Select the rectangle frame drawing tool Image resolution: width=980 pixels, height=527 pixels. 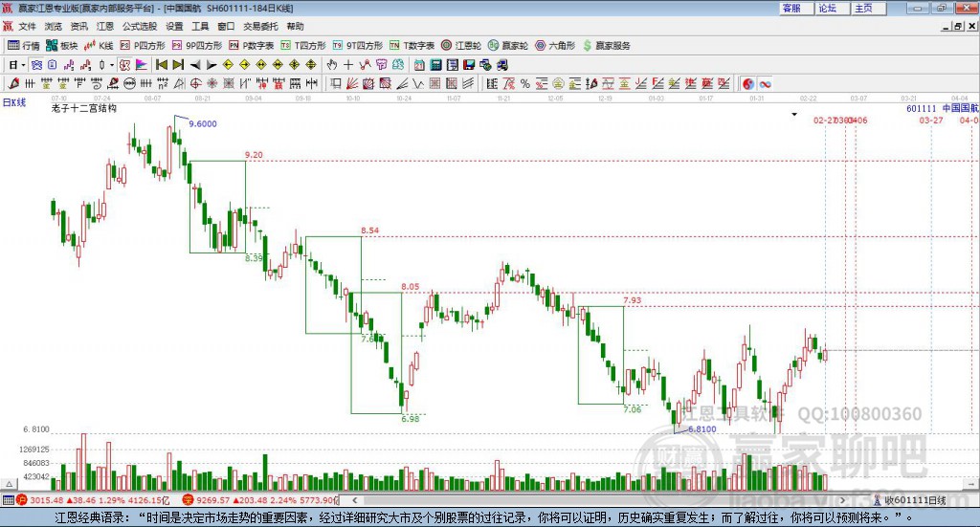pos(336,83)
